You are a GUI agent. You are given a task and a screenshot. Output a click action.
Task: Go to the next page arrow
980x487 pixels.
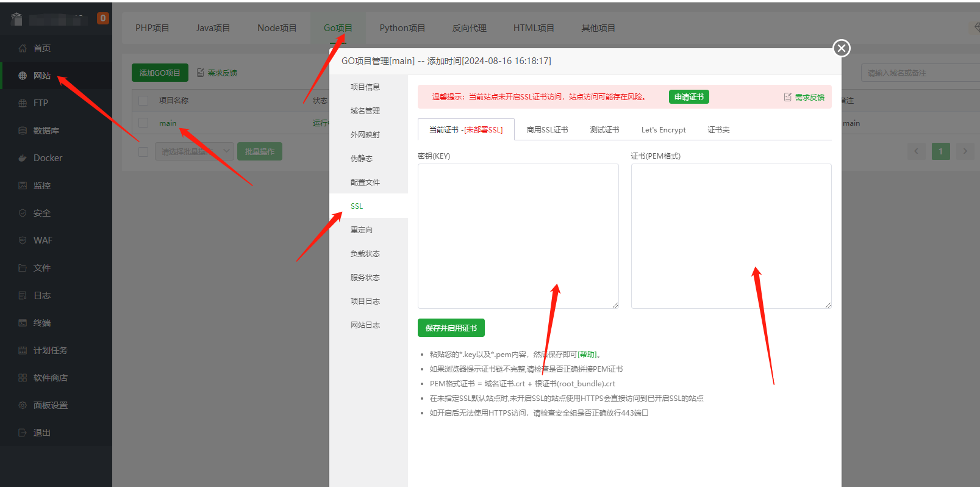[x=965, y=151]
